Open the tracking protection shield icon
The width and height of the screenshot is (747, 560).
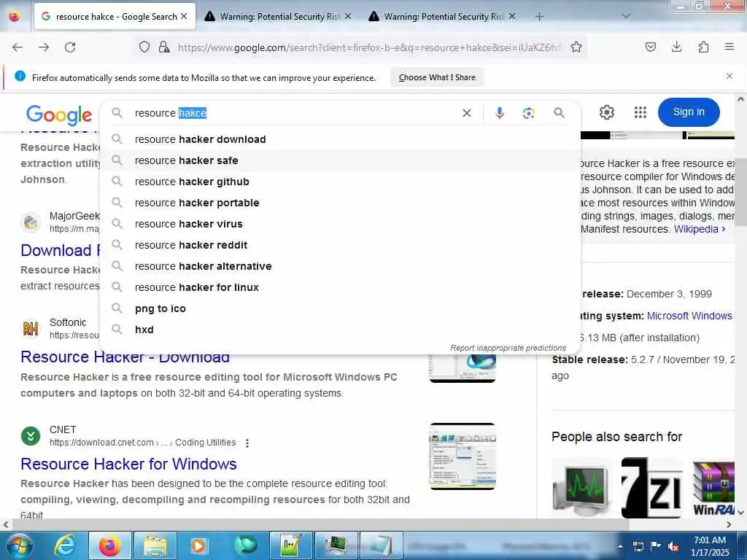144,47
